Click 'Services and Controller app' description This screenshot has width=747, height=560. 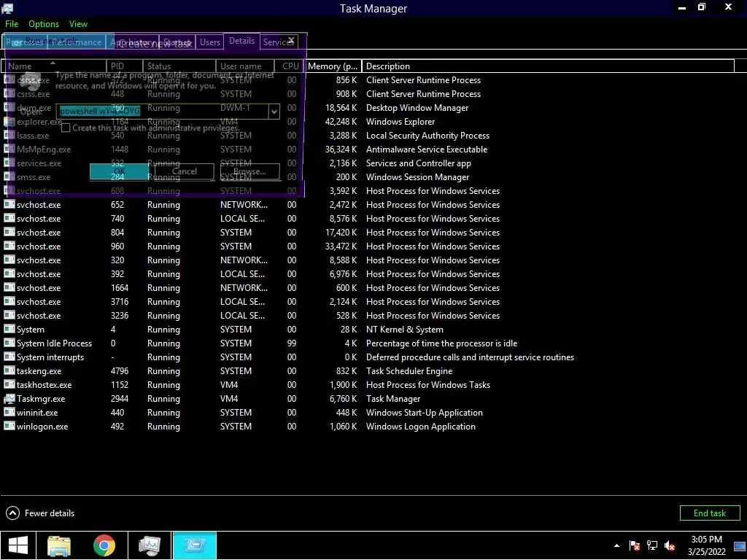pyautogui.click(x=418, y=163)
